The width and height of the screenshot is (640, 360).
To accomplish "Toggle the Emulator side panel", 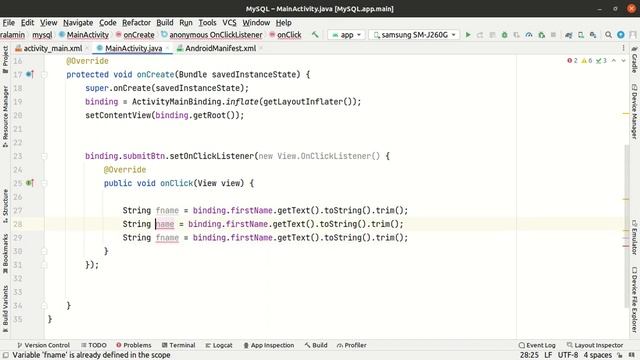I will pyautogui.click(x=634, y=237).
